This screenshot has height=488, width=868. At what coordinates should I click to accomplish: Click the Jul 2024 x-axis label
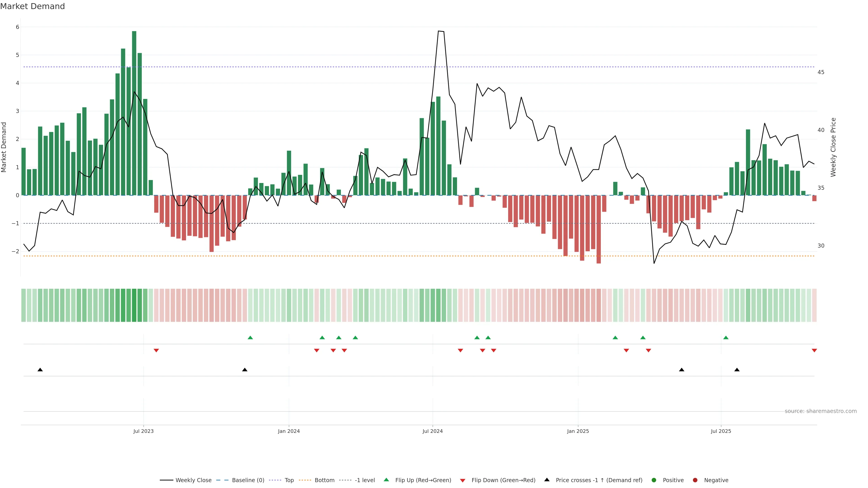coord(433,431)
